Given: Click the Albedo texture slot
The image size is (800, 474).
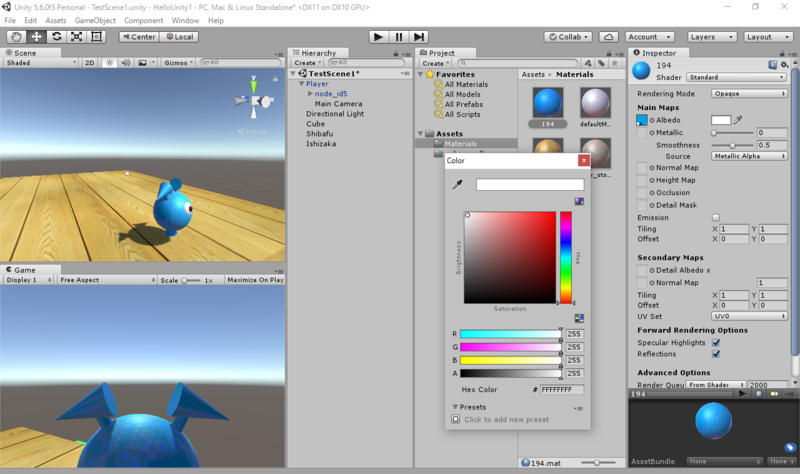Looking at the screenshot, I should (x=641, y=120).
